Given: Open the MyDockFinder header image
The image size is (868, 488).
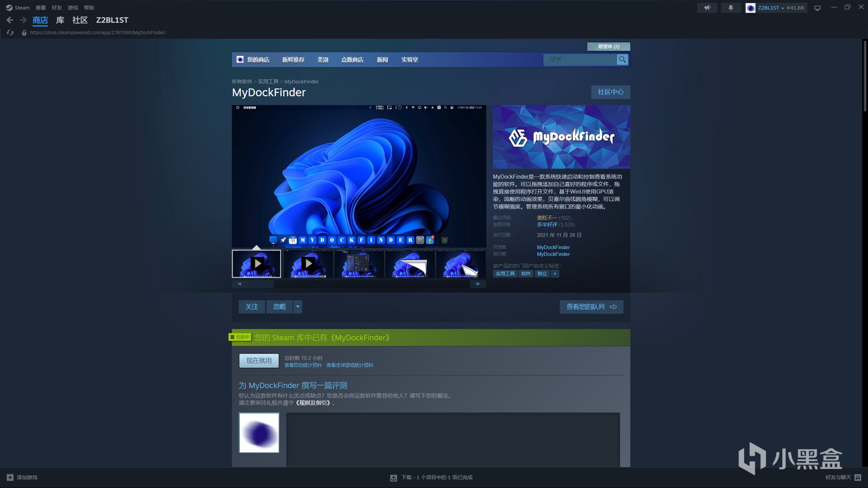Looking at the screenshot, I should click(x=561, y=137).
